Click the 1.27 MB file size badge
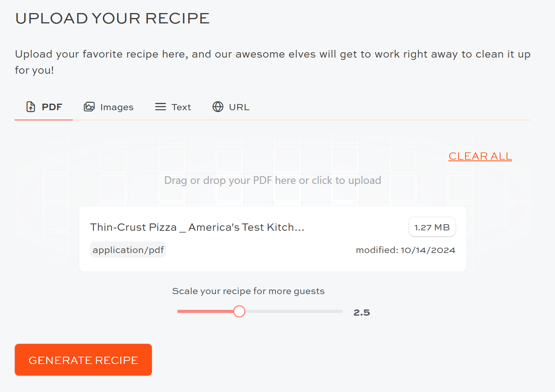 (x=432, y=227)
